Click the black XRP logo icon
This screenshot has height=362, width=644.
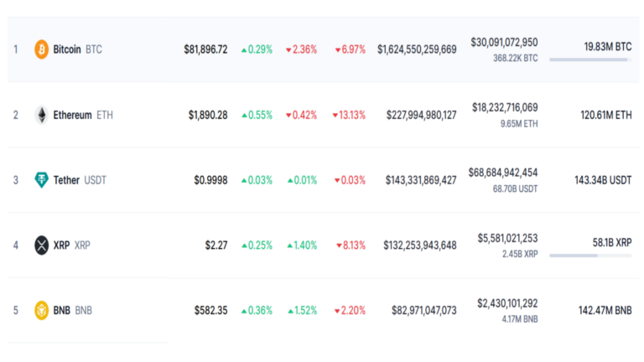[x=41, y=246]
